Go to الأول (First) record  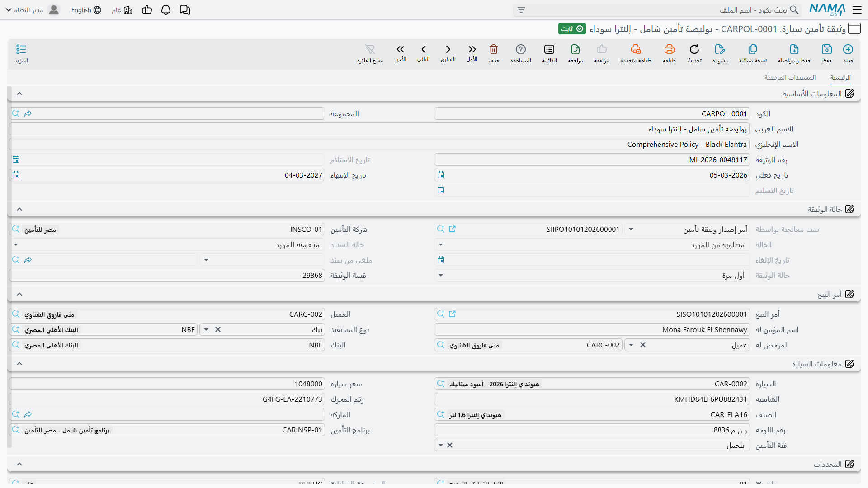pyautogui.click(x=472, y=49)
